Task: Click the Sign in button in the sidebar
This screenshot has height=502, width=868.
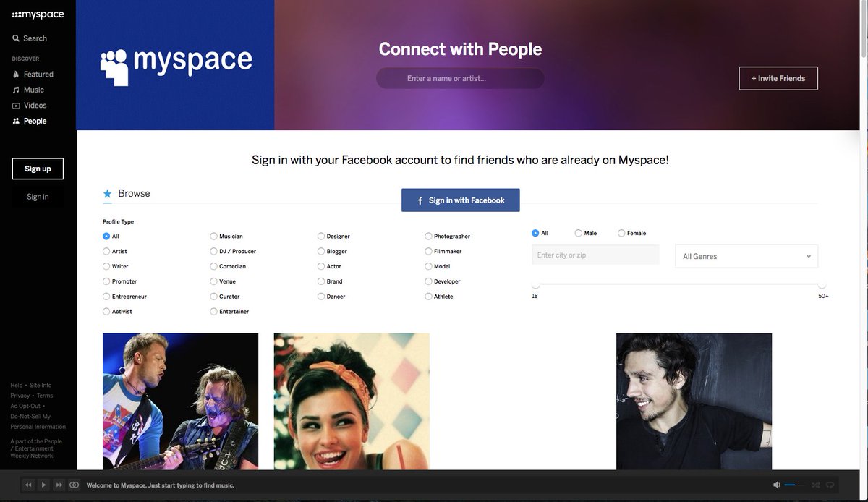Action: coord(38,197)
